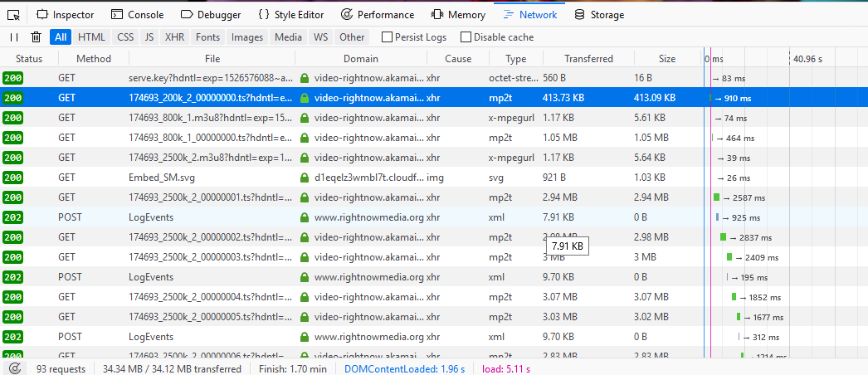Screen dimensions: 868x375
Task: Filter requests by XHR type
Action: (x=174, y=37)
